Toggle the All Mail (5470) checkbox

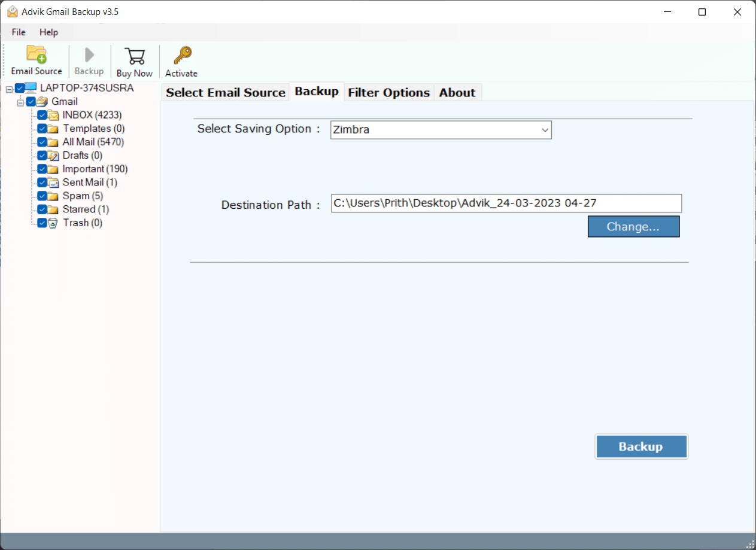tap(42, 142)
